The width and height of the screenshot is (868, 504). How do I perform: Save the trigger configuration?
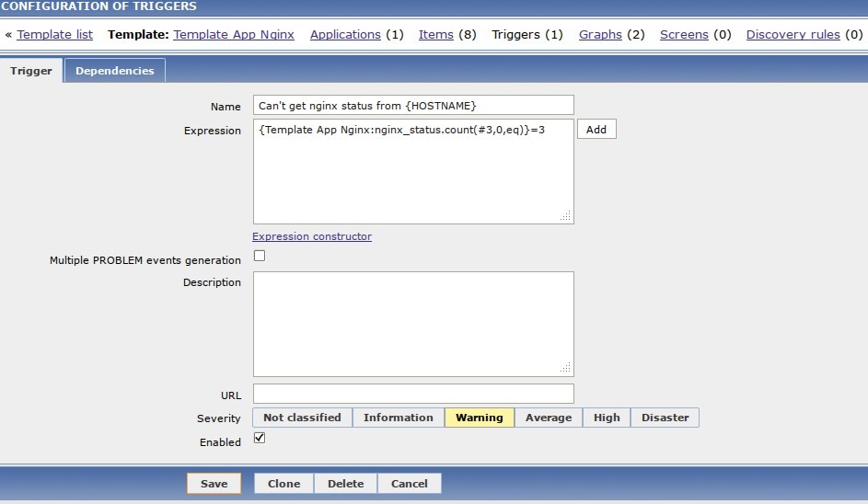click(x=214, y=484)
